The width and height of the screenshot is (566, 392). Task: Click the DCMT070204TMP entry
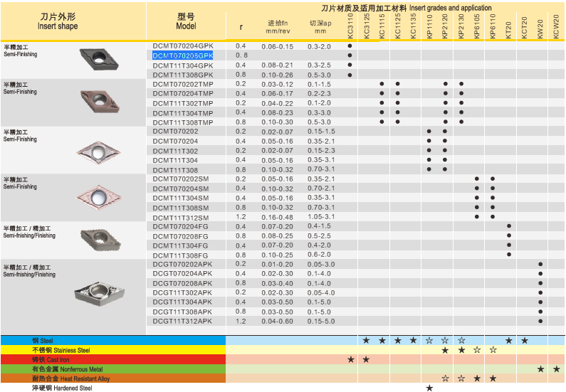183,94
